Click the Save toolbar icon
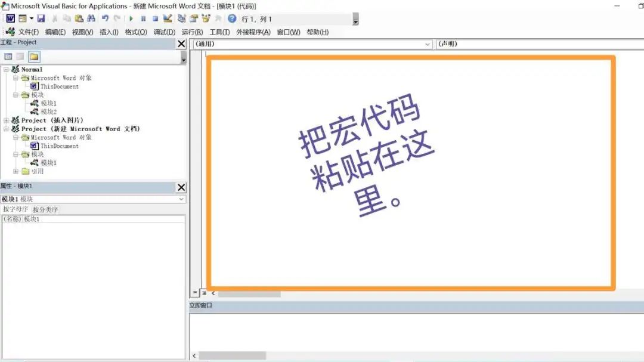This screenshot has width=644, height=362. 42,18
